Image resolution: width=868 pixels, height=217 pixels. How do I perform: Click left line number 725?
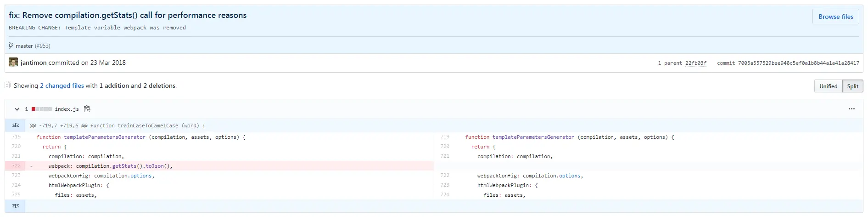(x=16, y=194)
